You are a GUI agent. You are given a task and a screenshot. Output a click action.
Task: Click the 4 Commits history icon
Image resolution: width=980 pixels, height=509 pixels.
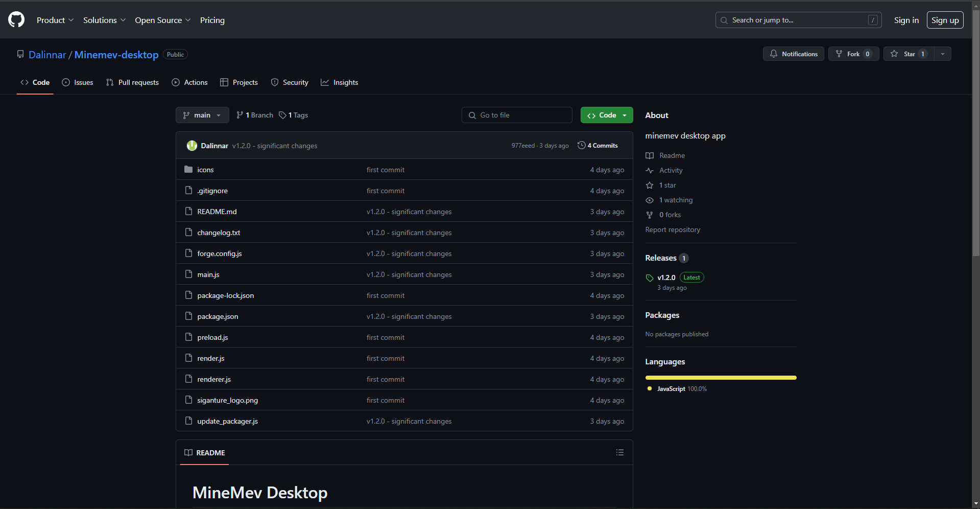[581, 146]
